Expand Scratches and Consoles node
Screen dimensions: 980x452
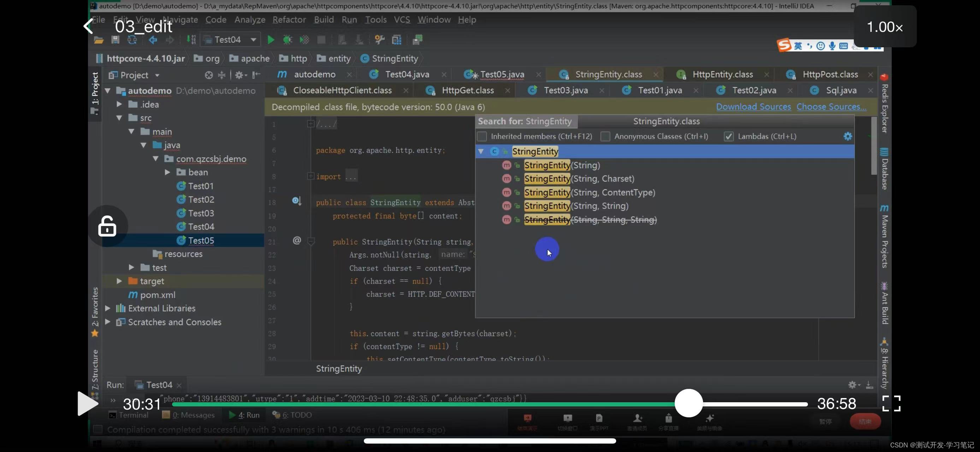click(108, 322)
